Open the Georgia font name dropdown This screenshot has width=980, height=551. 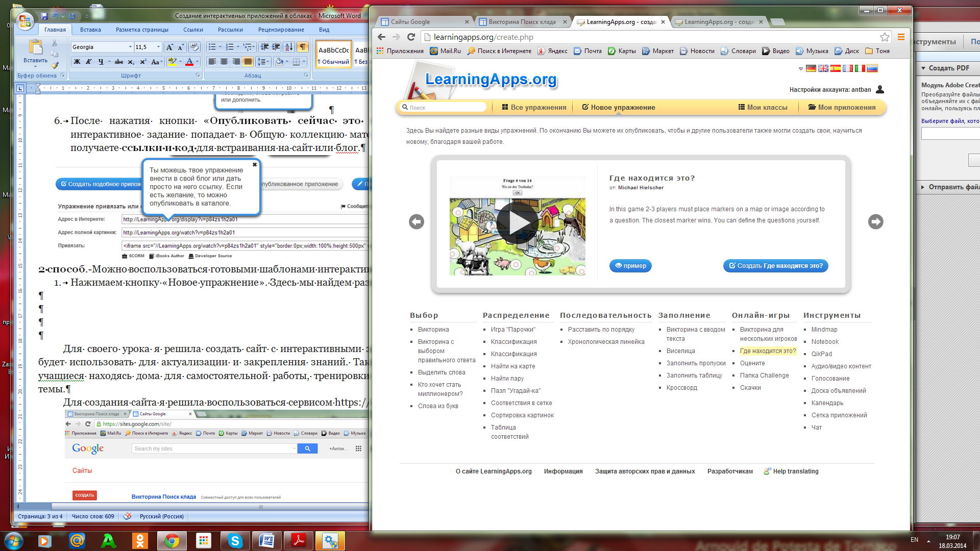coord(130,47)
